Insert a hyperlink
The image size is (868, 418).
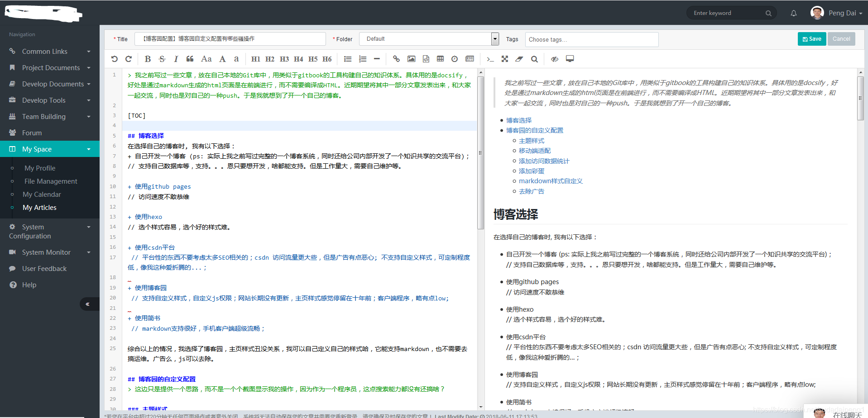click(396, 59)
